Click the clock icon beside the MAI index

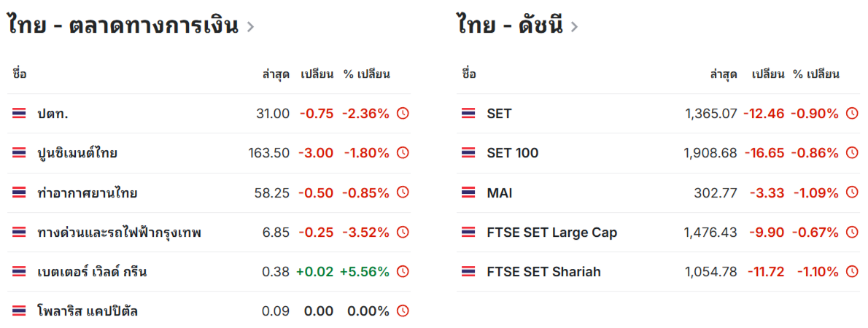(x=852, y=192)
